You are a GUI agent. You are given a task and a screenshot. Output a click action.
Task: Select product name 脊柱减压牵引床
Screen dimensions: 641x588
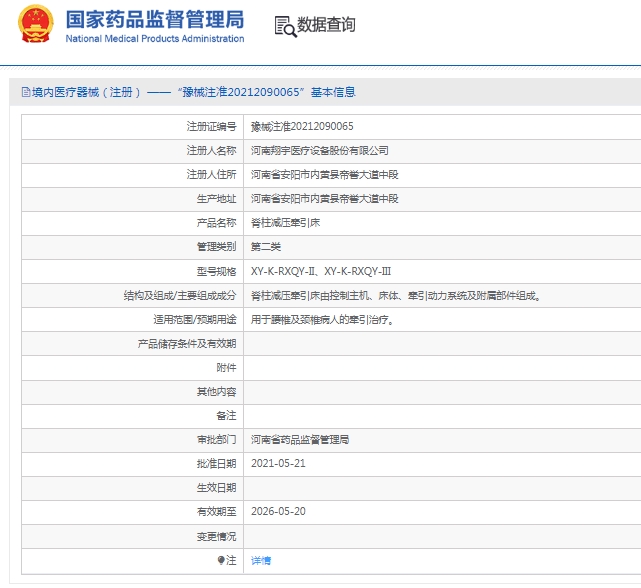coord(285,223)
